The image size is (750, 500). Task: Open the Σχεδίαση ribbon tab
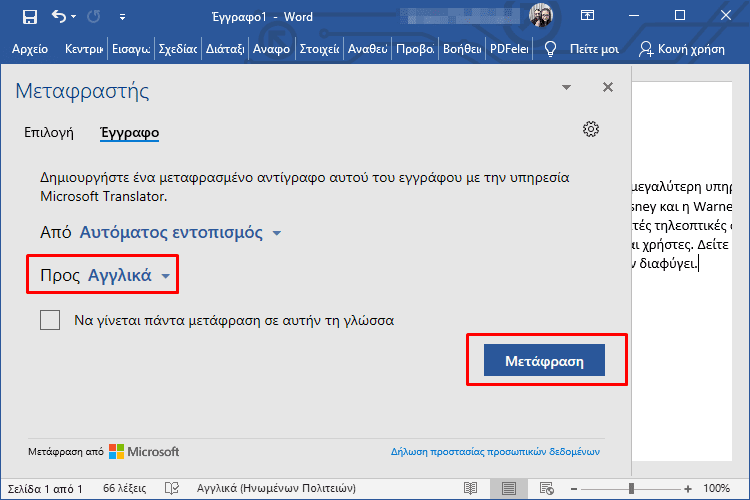[x=177, y=49]
